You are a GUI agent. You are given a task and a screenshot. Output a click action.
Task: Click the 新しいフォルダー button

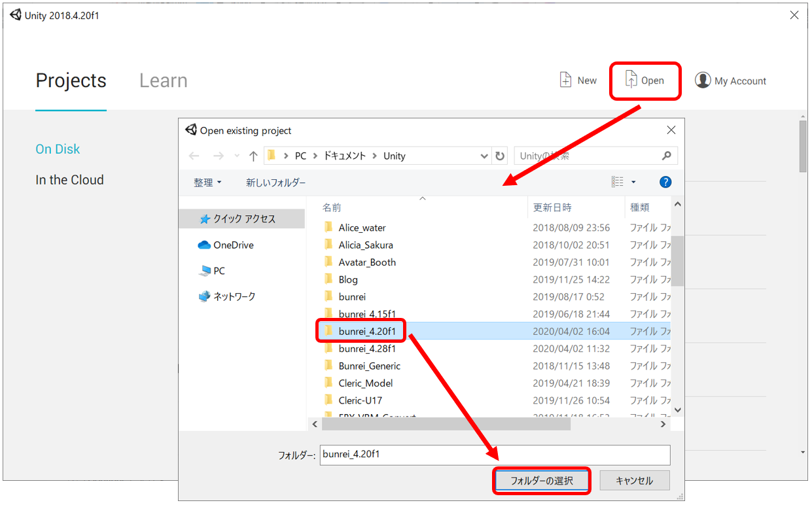(275, 183)
